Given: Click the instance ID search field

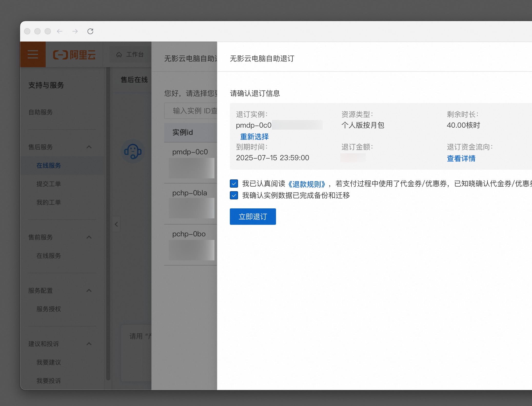Looking at the screenshot, I should pos(191,111).
